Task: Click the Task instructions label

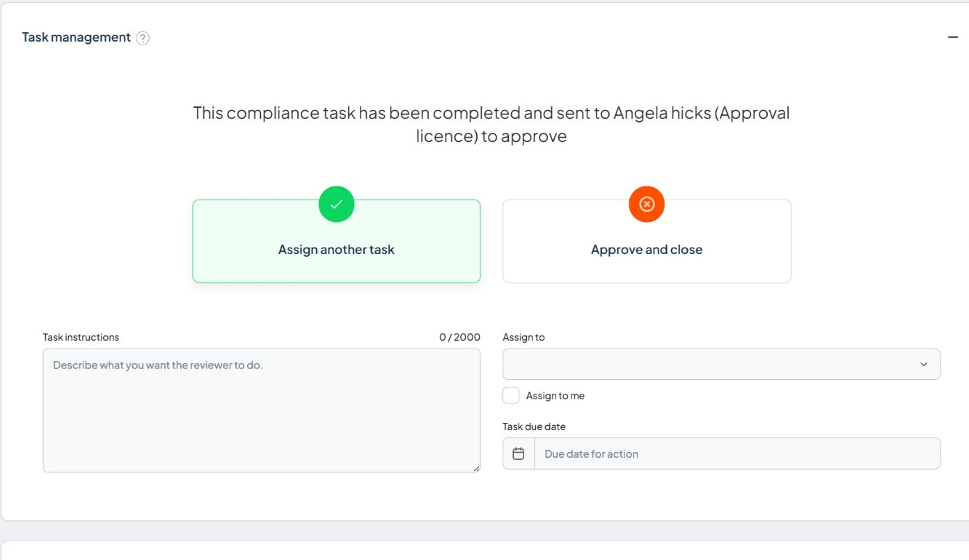Action: 81,337
